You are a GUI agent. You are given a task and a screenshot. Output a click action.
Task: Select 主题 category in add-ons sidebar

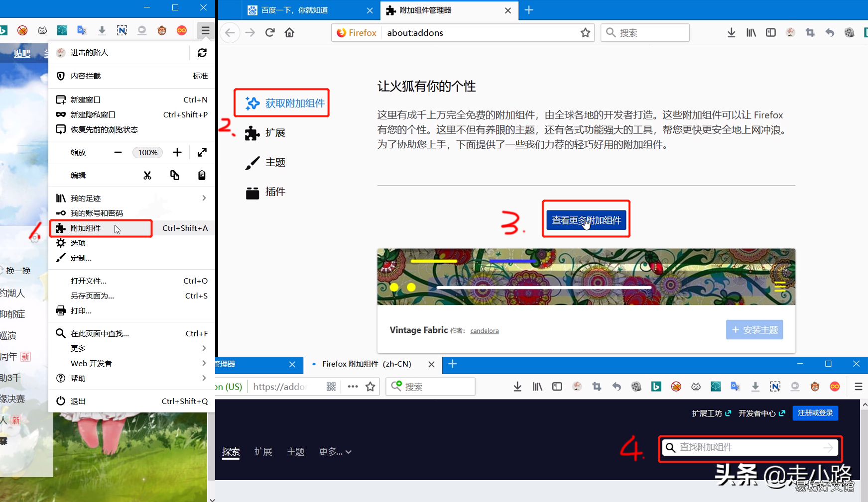click(x=265, y=162)
